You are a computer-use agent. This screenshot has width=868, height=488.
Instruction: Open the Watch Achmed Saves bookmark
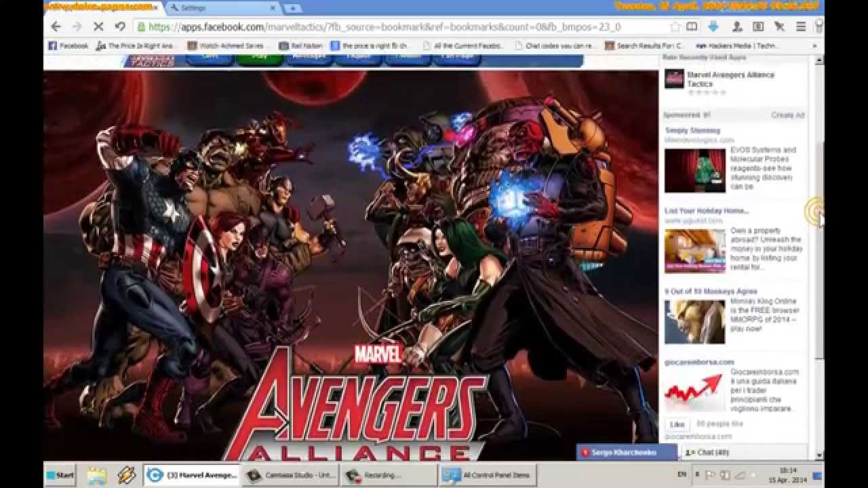tap(226, 45)
